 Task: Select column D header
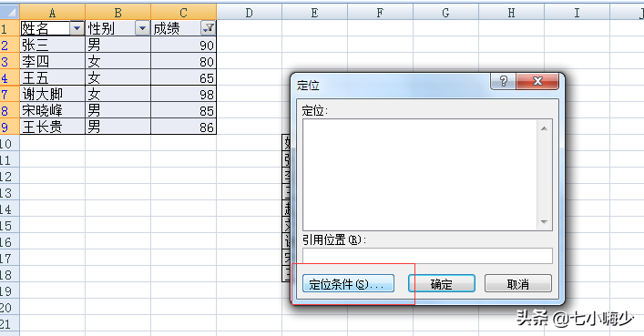pyautogui.click(x=250, y=13)
